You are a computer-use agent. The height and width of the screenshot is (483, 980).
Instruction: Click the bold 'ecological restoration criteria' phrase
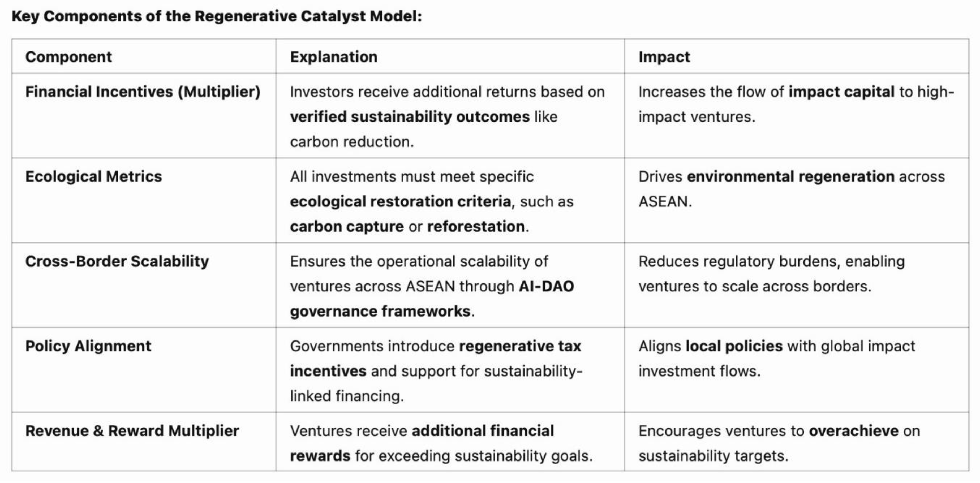point(400,202)
